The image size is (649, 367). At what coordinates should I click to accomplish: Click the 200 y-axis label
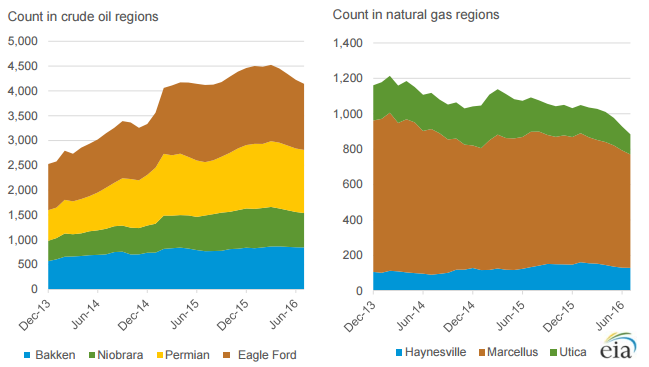click(x=353, y=255)
